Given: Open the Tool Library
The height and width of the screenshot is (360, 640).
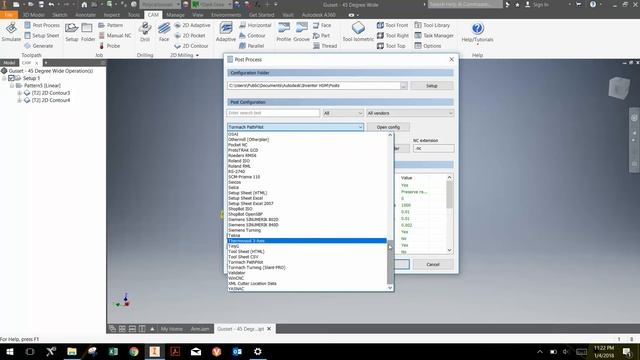Looking at the screenshot, I should coord(432,25).
